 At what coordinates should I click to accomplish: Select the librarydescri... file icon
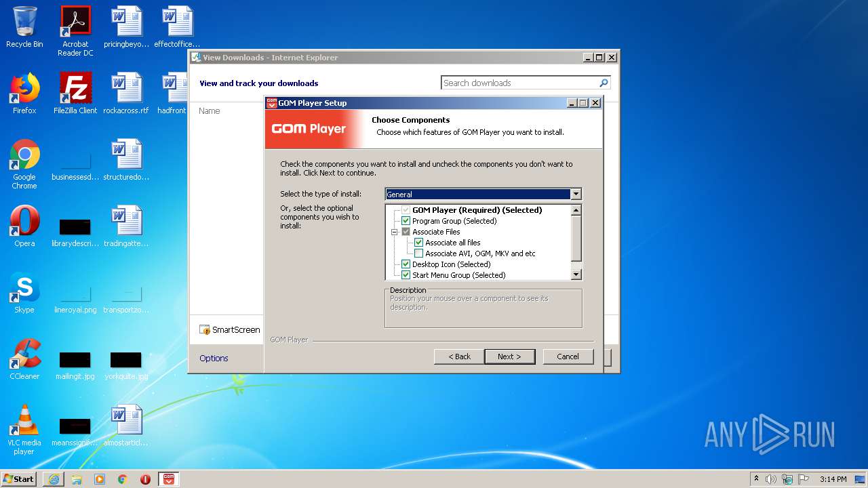[75, 232]
